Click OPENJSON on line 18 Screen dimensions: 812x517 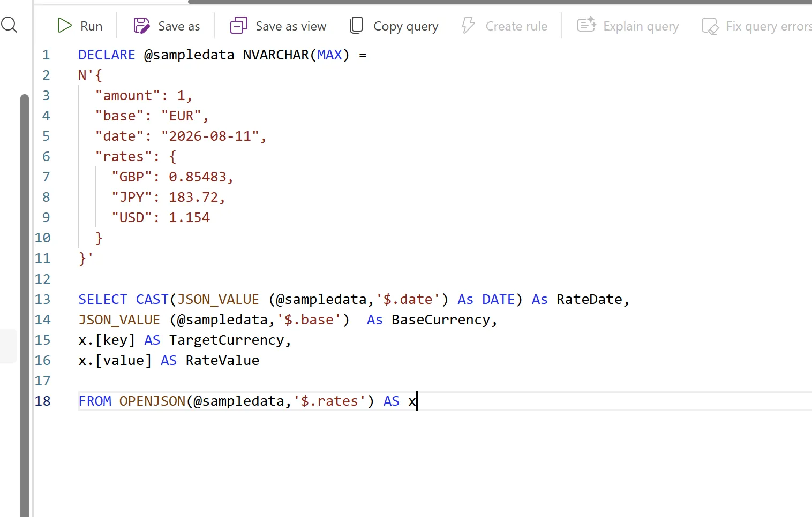[x=152, y=401]
